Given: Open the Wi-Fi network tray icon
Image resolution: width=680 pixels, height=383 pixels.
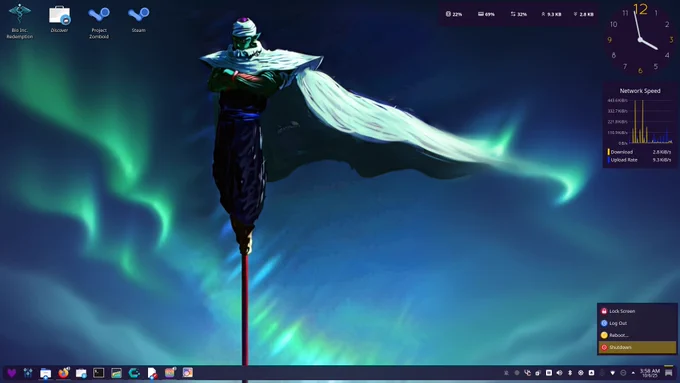Looking at the screenshot, I should click(x=612, y=373).
